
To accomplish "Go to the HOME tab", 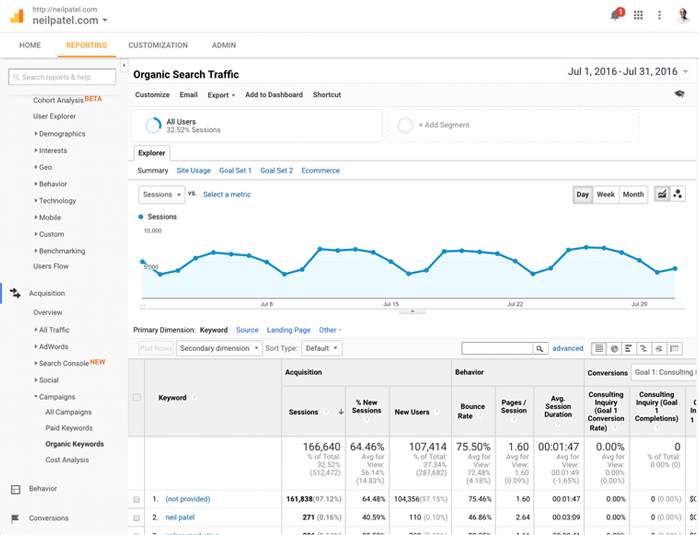I will coord(30,45).
